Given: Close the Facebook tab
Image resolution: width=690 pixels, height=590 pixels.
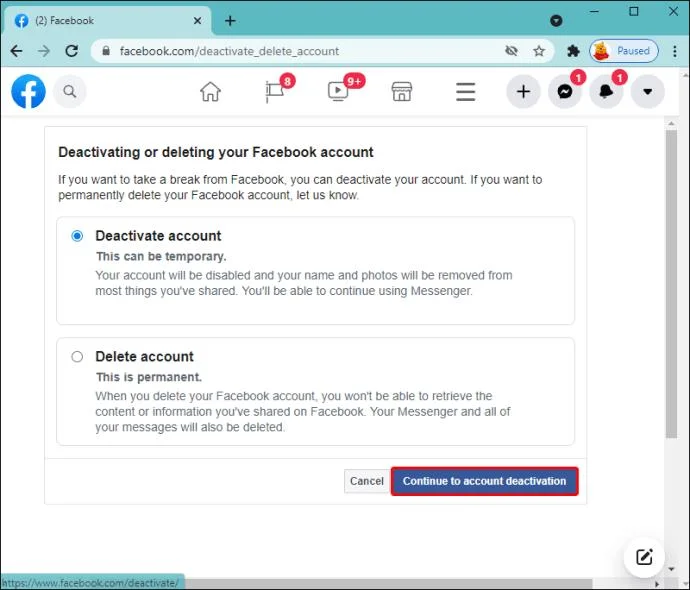Looking at the screenshot, I should pos(198,21).
